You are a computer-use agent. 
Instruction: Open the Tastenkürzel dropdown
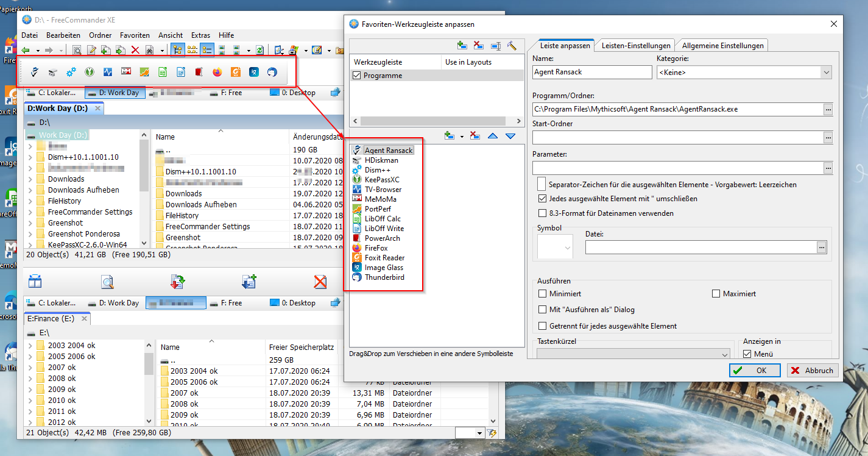click(724, 354)
